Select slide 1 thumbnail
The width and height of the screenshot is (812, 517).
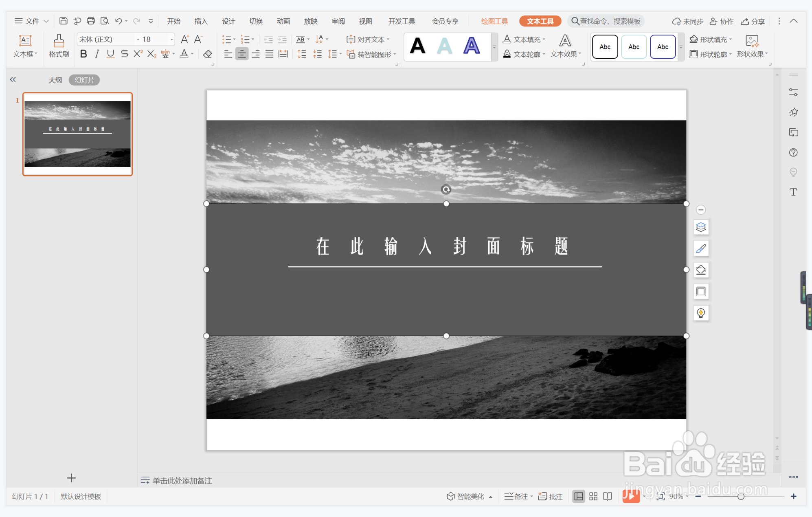[x=77, y=134]
